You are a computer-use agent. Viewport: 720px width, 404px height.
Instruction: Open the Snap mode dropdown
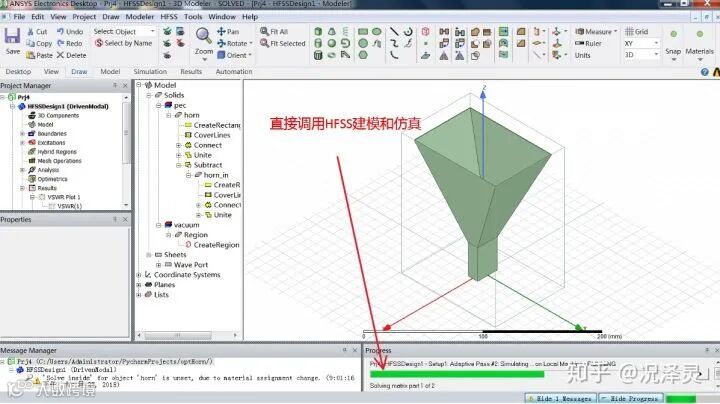click(x=673, y=60)
